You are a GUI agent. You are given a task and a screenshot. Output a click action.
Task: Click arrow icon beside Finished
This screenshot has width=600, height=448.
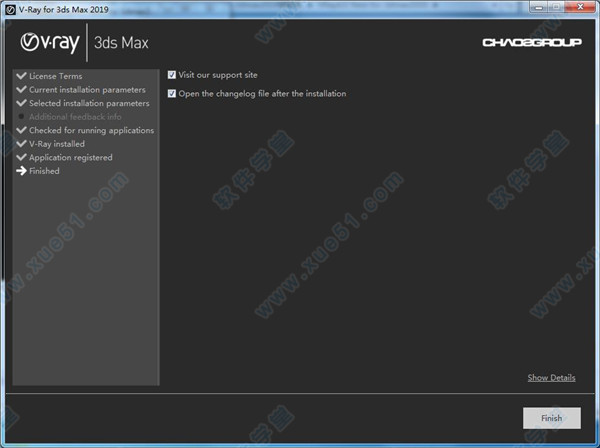[21, 171]
